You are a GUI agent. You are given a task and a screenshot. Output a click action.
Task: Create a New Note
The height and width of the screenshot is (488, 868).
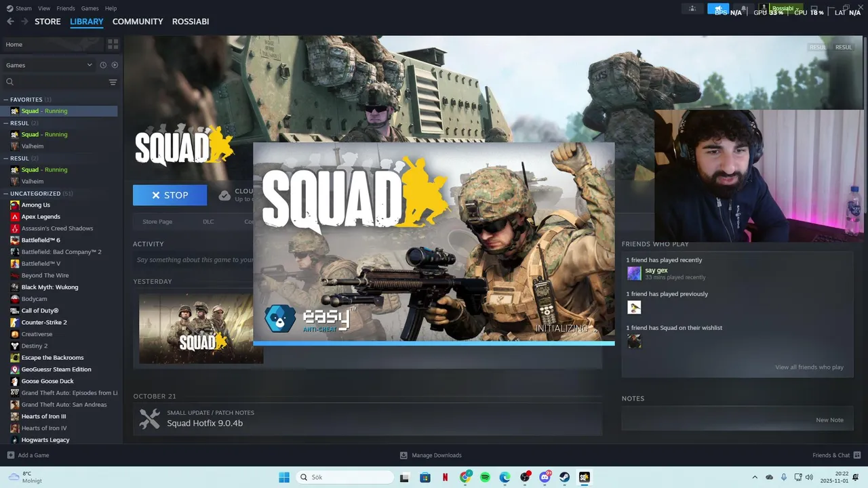coord(829,420)
